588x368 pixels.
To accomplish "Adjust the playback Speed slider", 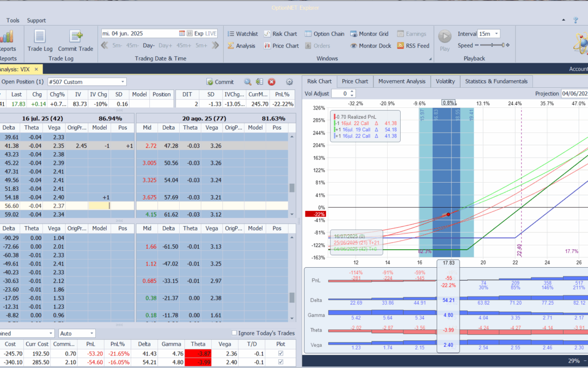I will pyautogui.click(x=492, y=45).
